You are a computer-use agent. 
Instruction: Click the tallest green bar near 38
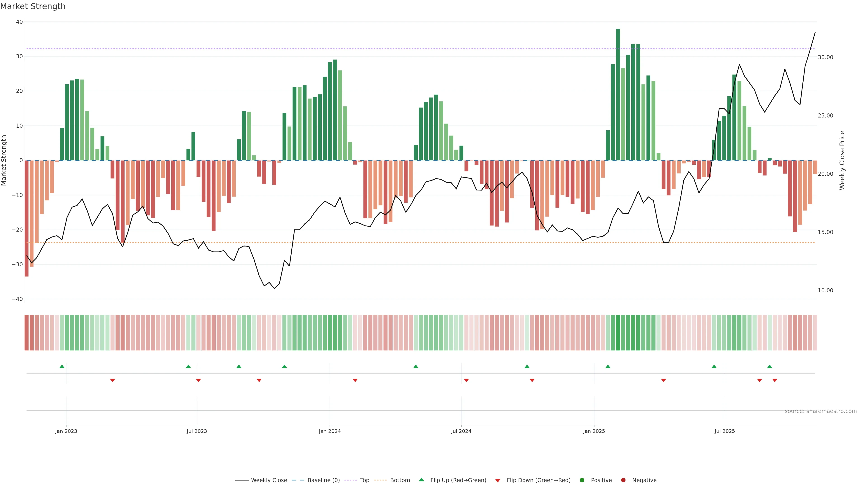(x=618, y=94)
